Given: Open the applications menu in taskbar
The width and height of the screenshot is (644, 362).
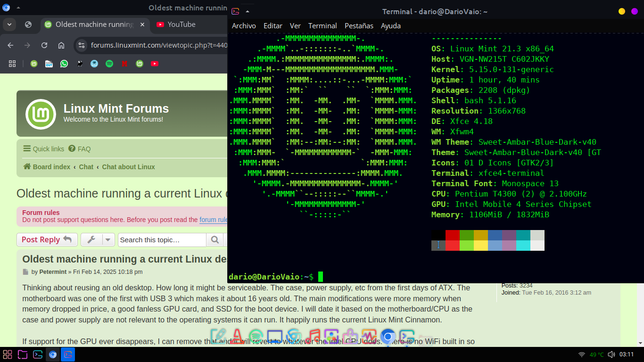Looking at the screenshot, I should tap(8, 354).
